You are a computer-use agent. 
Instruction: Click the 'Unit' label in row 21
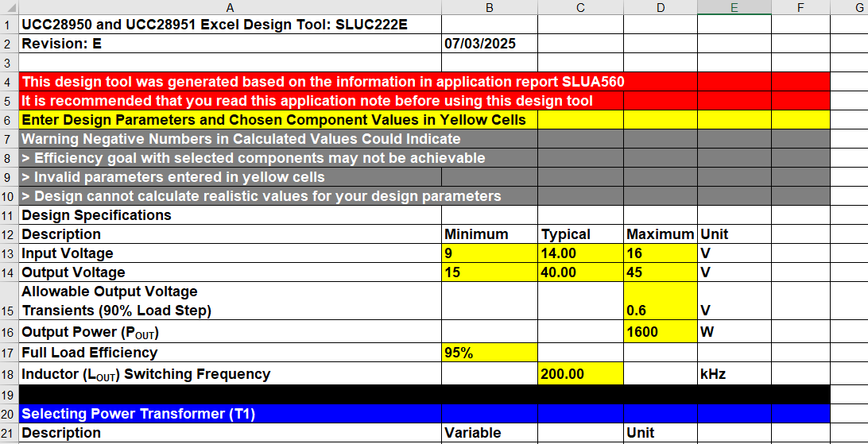[x=661, y=433]
